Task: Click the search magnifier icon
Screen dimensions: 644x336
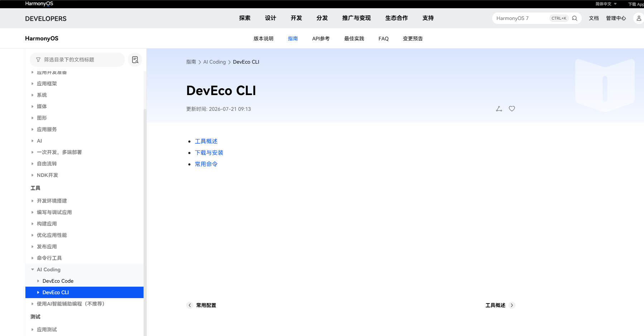Action: pos(575,18)
